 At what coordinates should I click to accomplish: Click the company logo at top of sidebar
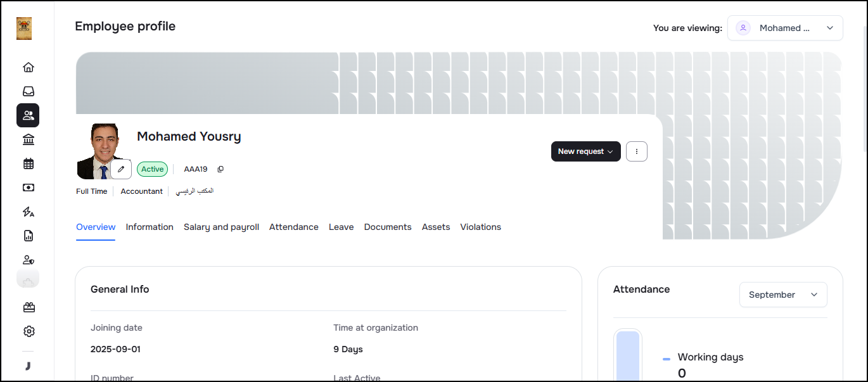(24, 29)
